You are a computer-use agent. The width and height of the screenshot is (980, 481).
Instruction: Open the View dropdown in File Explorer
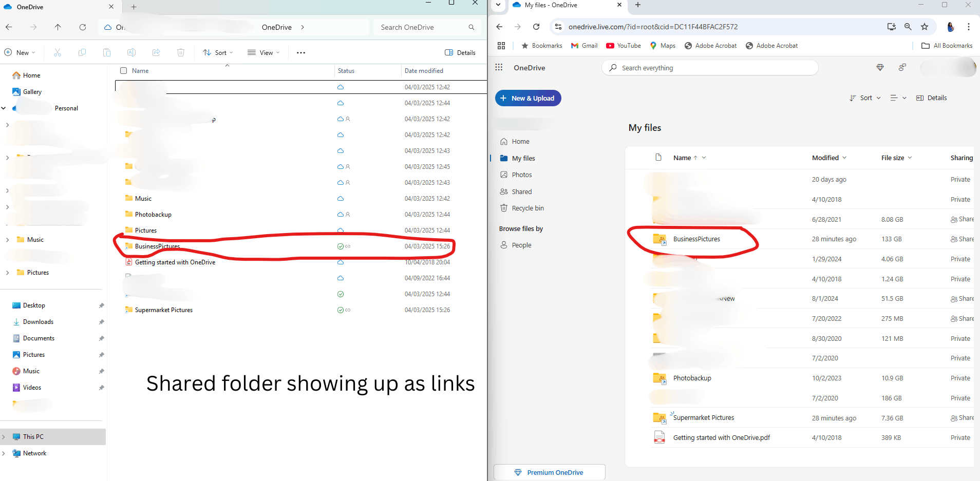[263, 52]
